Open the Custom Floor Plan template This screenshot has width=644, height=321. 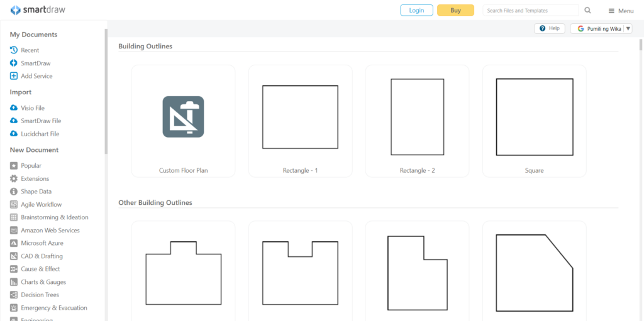[183, 121]
